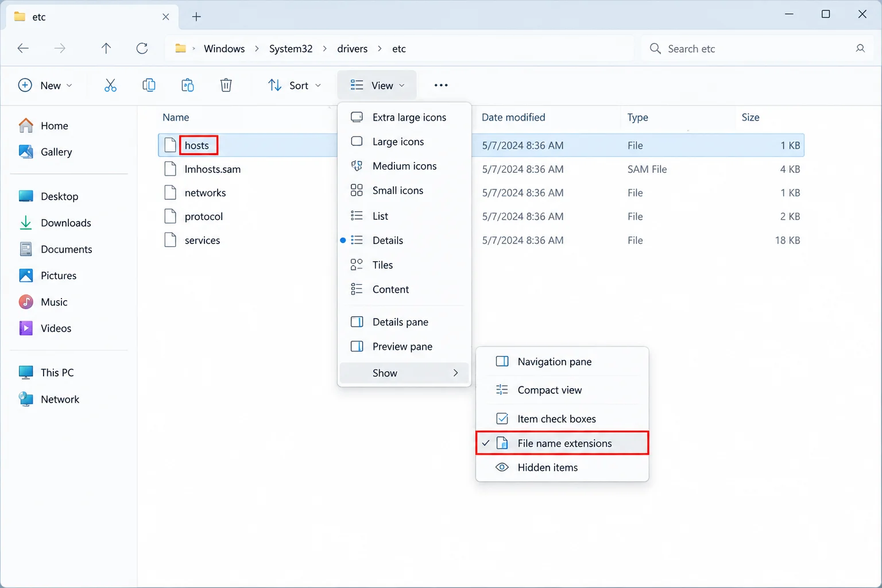Toggle Item check boxes option
882x588 pixels.
tap(562, 419)
